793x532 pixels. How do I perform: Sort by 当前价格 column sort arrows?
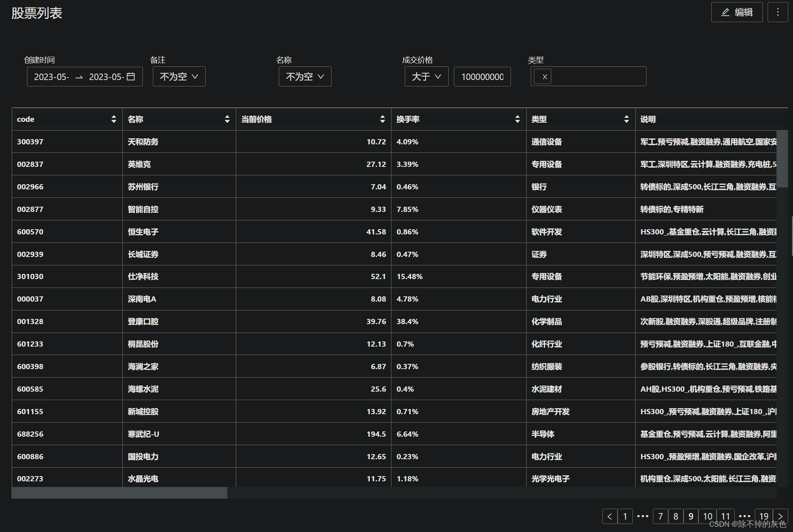click(382, 119)
